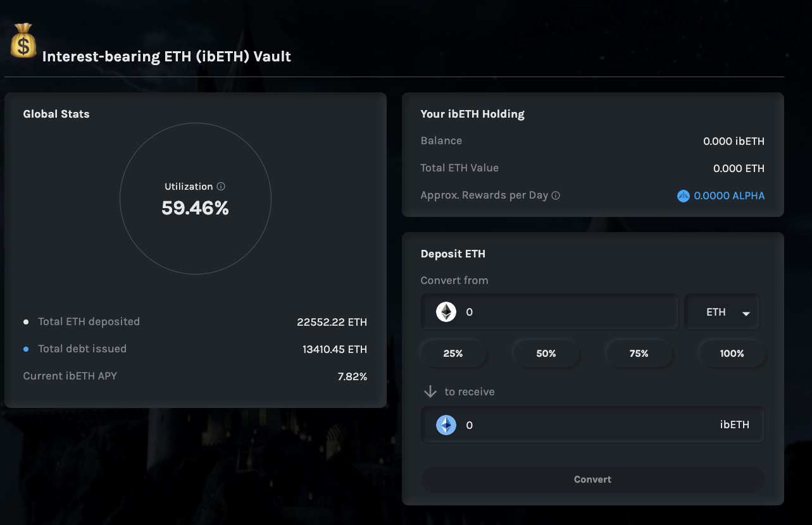Click the down arrow next to 'to receive'

(x=430, y=392)
